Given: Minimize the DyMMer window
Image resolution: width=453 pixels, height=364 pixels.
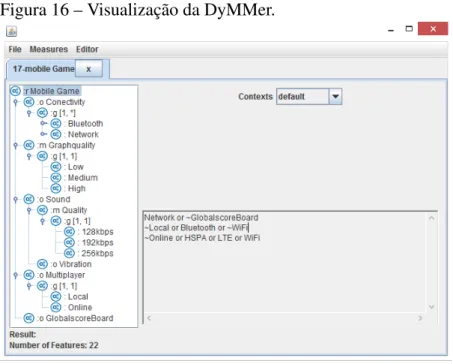Looking at the screenshot, I should coord(391,30).
